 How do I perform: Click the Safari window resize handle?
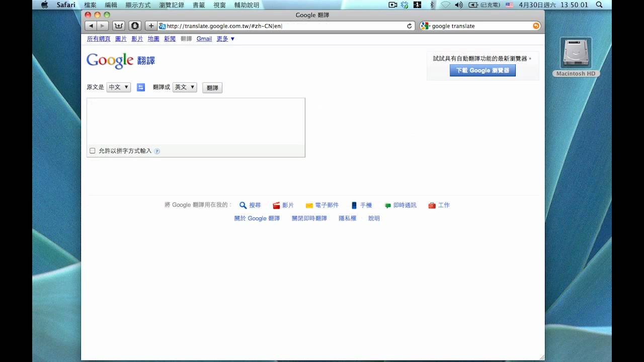click(x=541, y=357)
